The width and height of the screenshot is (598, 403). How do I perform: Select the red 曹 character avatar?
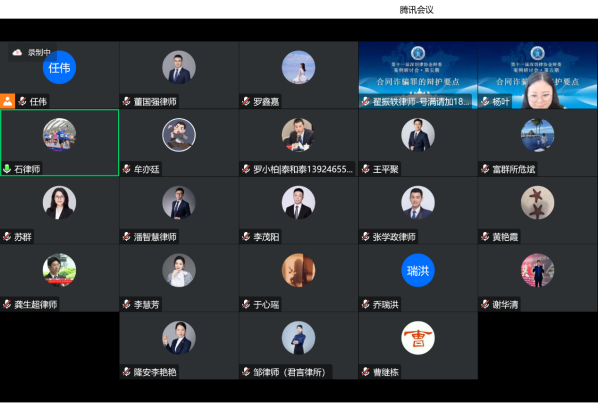coord(418,338)
